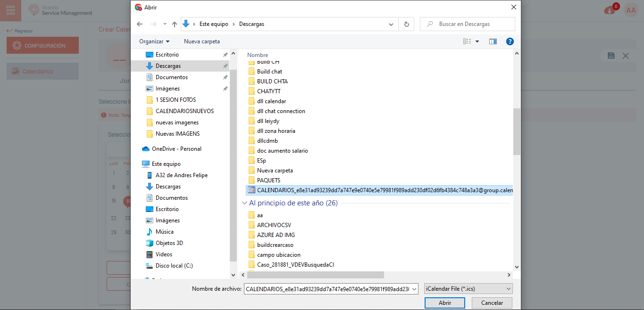The width and height of the screenshot is (644, 310).
Task: Select Objetos 3D in sidebar
Action: [x=169, y=243]
